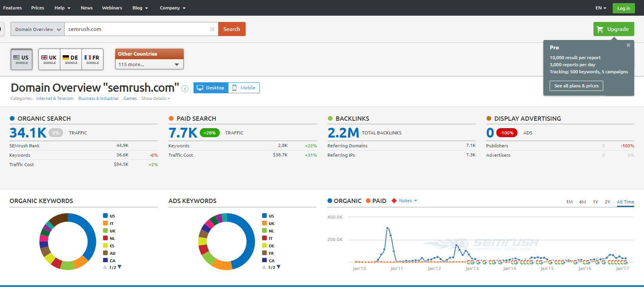
Task: Open organic Keywords value 36.6K
Action: tap(122, 155)
